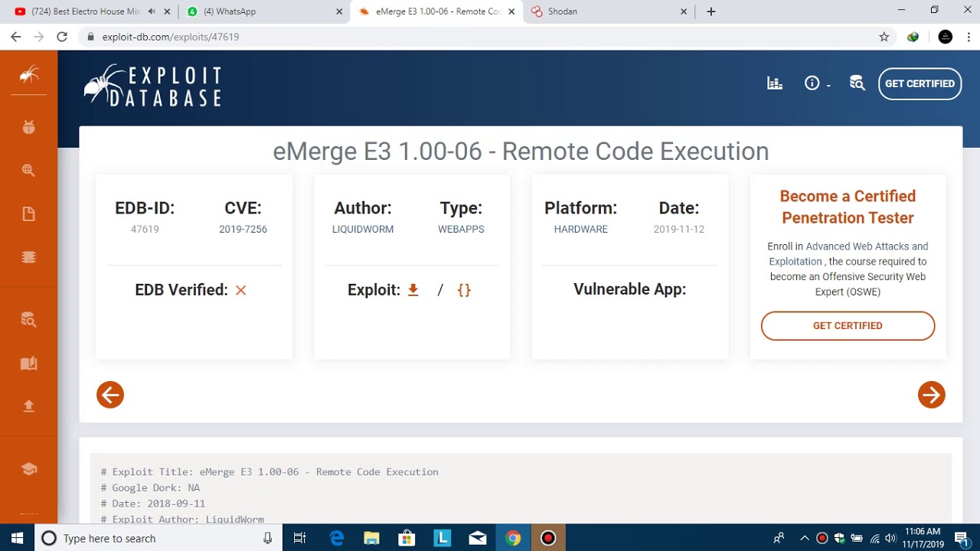980x551 pixels.
Task: Click the Become a Certified Penetration Tester heading
Action: [848, 207]
